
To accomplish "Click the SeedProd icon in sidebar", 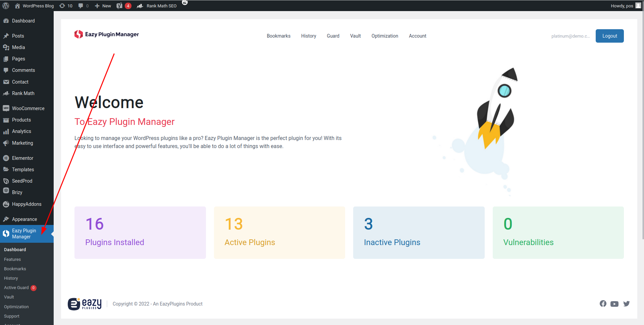I will coord(6,181).
